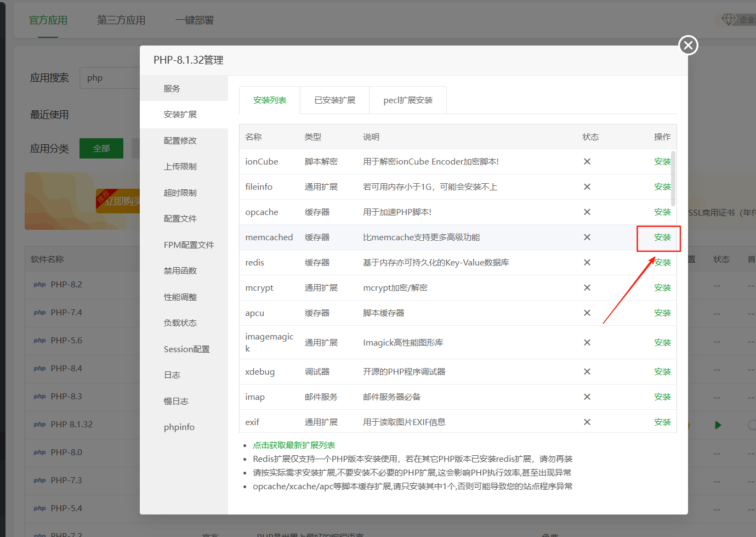Click the 全部 category button

click(x=101, y=148)
